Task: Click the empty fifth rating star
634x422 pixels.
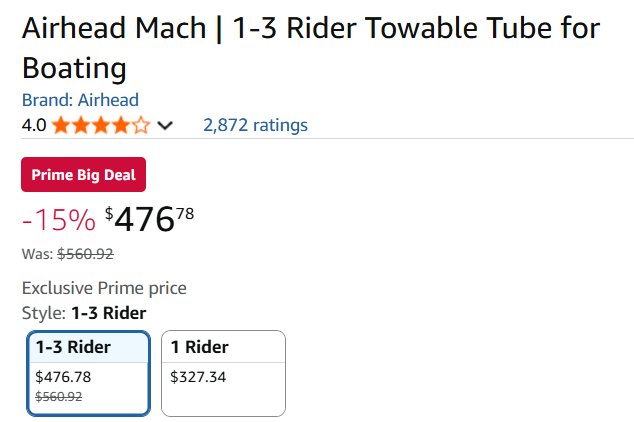Action: click(x=141, y=125)
